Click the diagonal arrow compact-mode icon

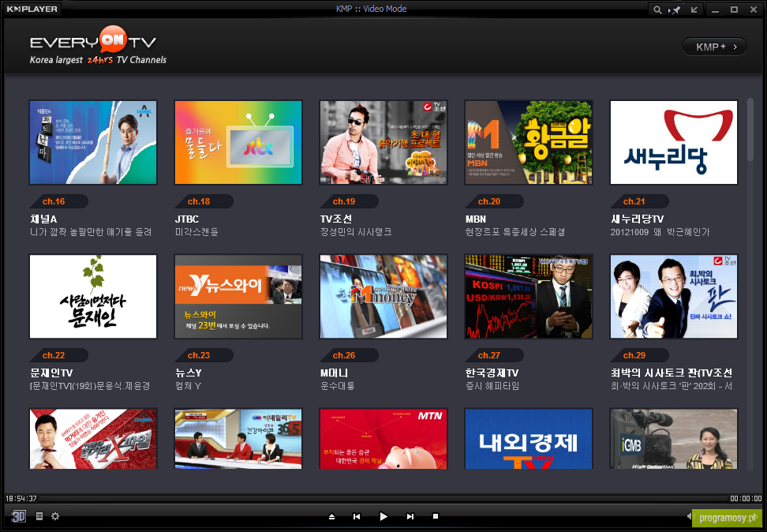[694, 9]
